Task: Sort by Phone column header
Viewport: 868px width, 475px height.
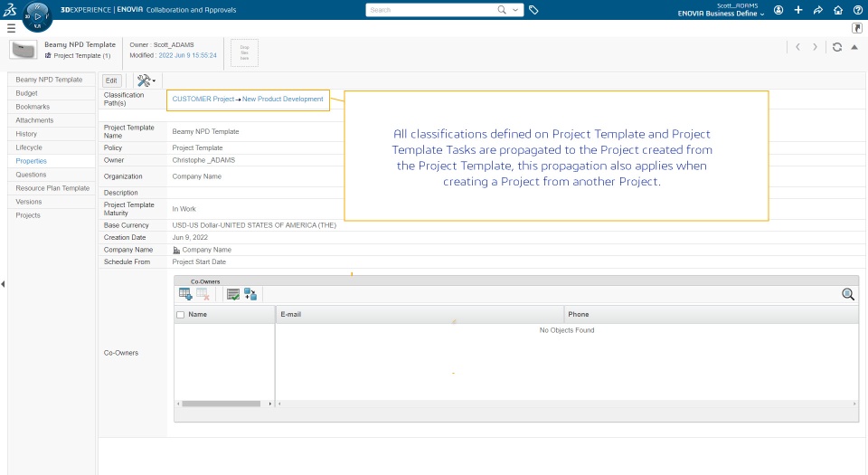Action: [711, 315]
